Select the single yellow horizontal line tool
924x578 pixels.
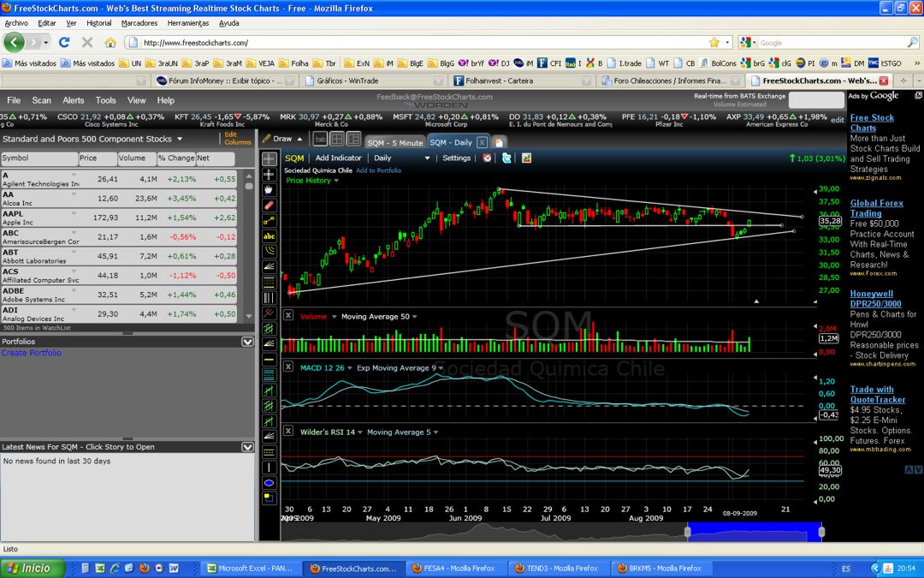(x=269, y=359)
